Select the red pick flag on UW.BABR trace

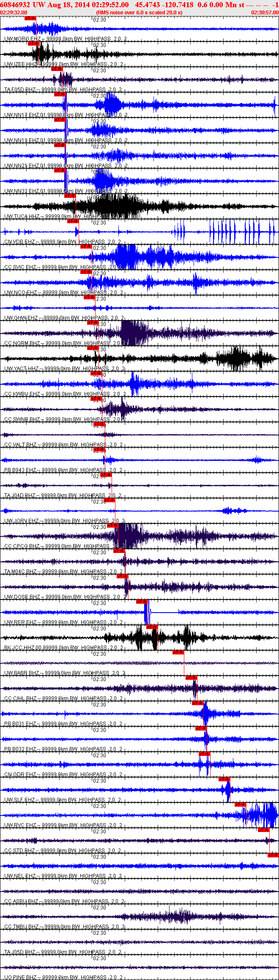(178, 652)
